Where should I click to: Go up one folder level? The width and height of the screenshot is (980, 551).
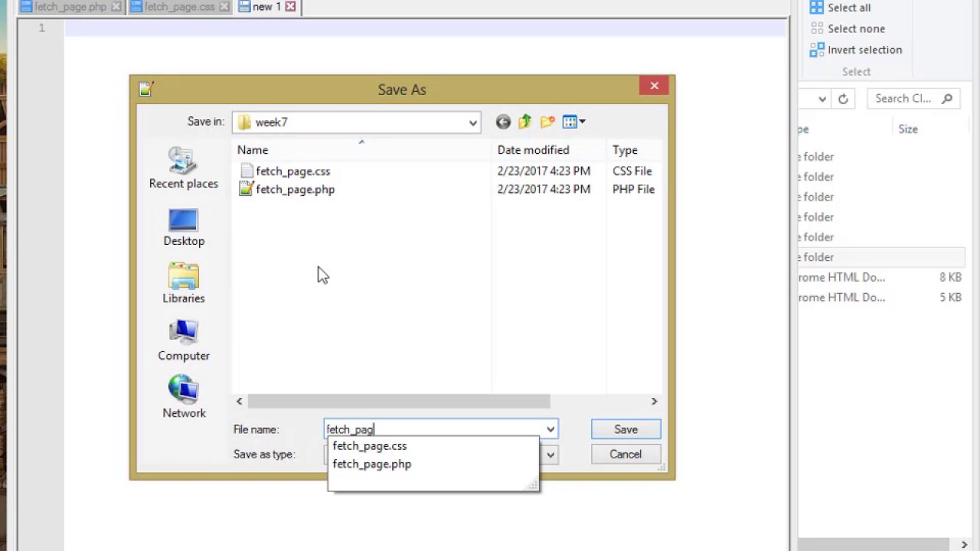pyautogui.click(x=524, y=122)
